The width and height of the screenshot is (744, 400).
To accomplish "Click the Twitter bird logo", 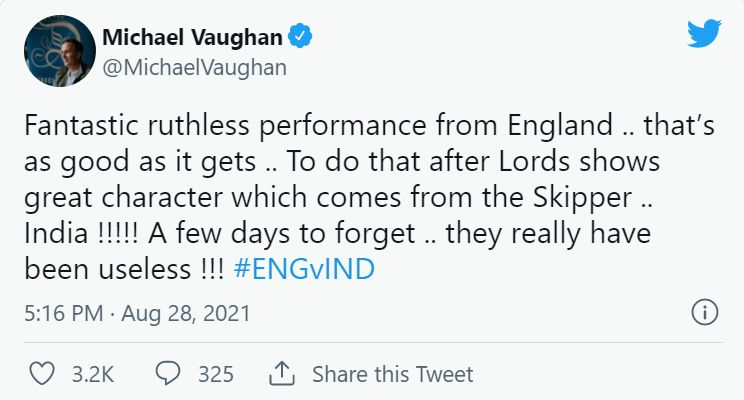I will pos(703,34).
